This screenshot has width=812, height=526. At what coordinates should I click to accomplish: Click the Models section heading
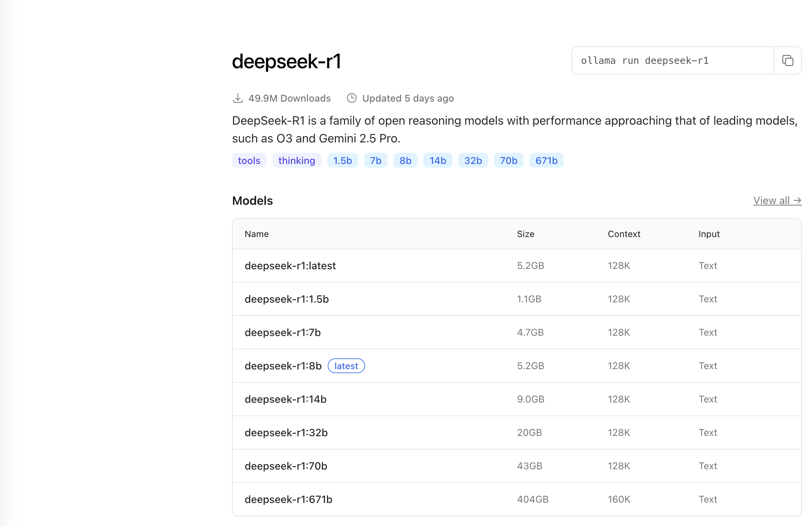(252, 201)
